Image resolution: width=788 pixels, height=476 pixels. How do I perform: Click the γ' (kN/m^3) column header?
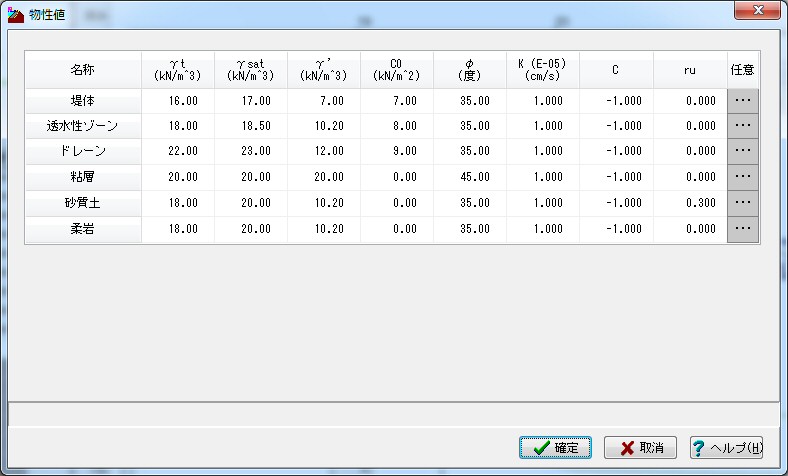(324, 70)
